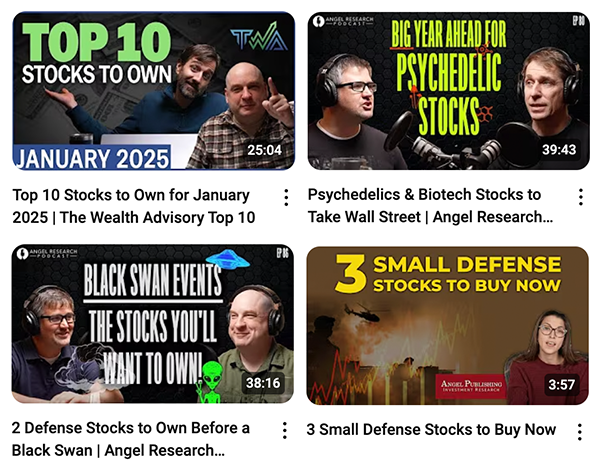The image size is (600, 468).
Task: Click the 3:57 duration badge
Action: pyautogui.click(x=561, y=385)
